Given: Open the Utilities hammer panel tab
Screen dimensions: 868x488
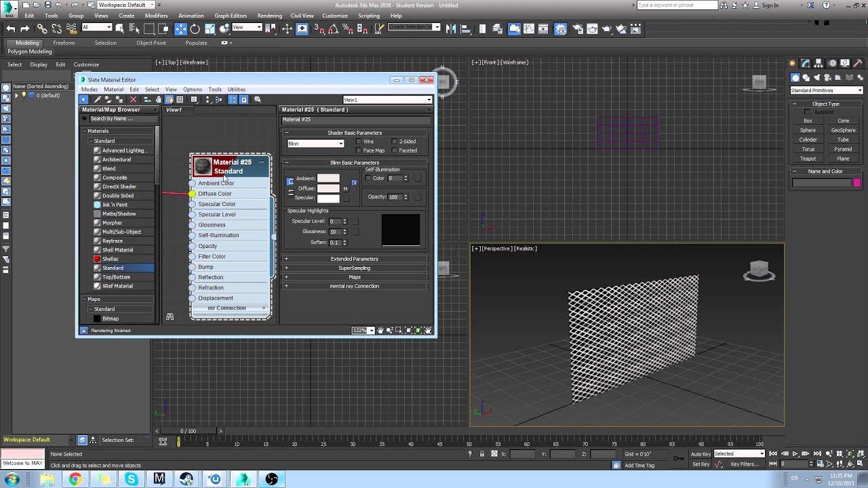Looking at the screenshot, I should point(858,63).
